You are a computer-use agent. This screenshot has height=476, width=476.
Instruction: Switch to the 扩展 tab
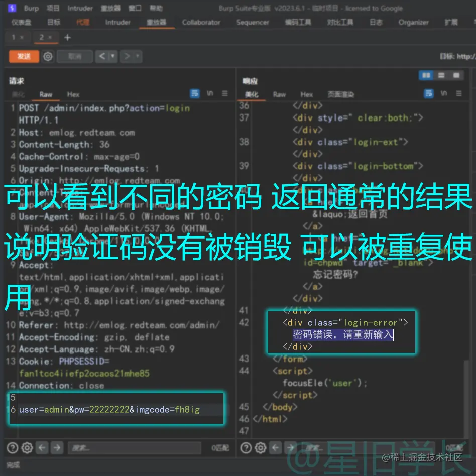[x=451, y=22]
